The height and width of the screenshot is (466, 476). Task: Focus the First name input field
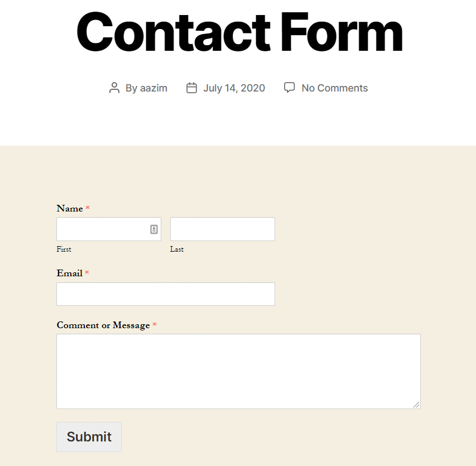pyautogui.click(x=109, y=229)
